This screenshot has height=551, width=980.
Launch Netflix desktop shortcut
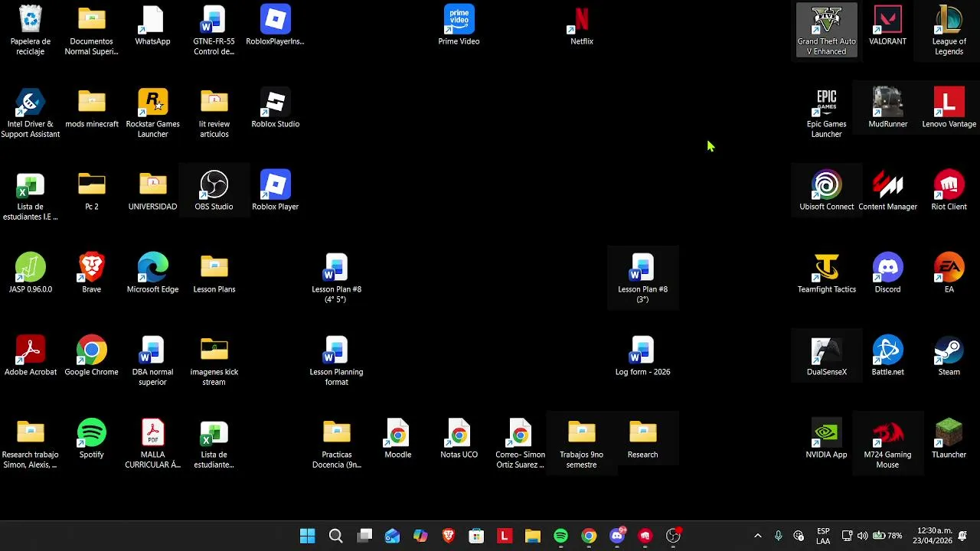point(582,26)
